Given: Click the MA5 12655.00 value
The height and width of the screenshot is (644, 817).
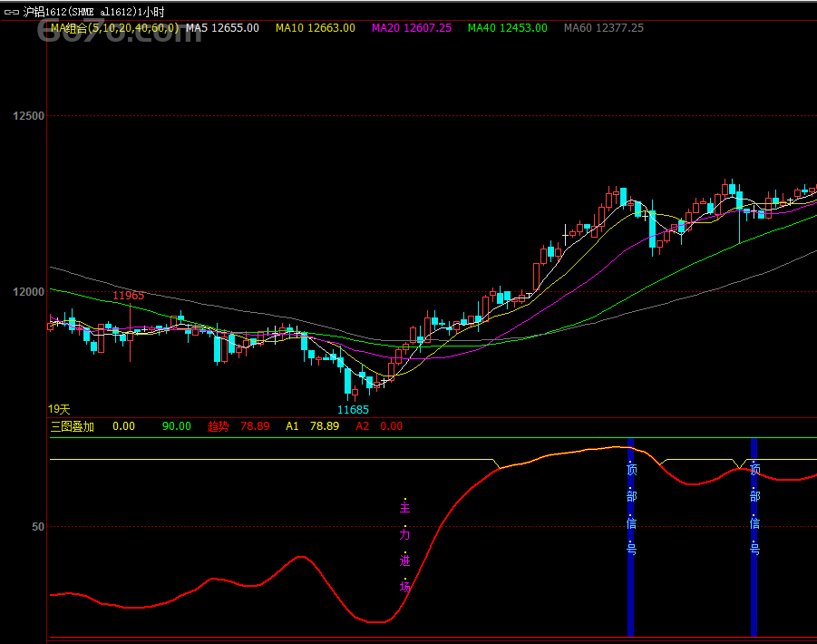Looking at the screenshot, I should click(x=222, y=28).
